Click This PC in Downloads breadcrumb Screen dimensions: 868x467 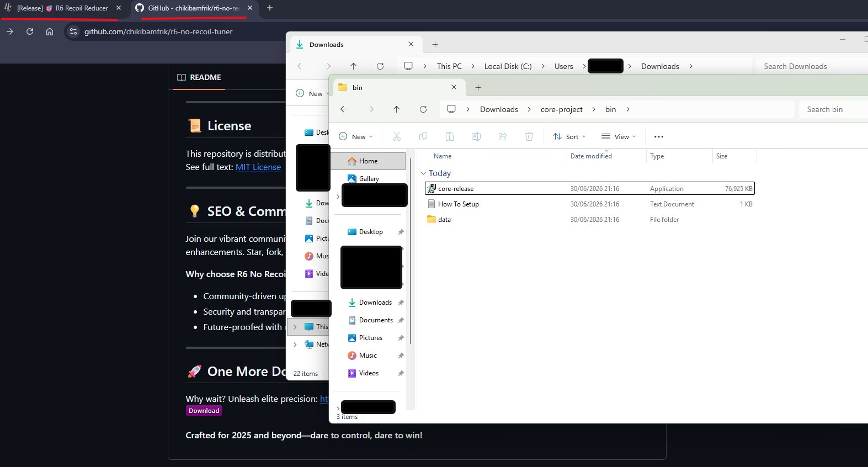[449, 66]
